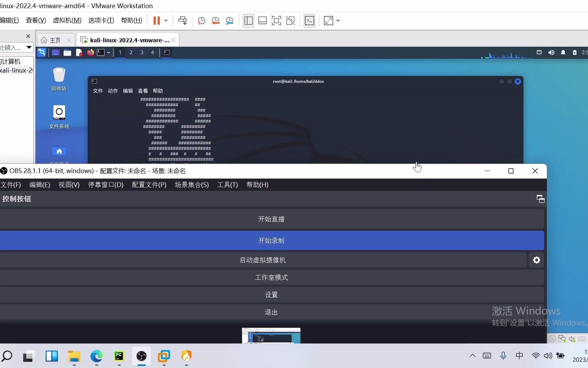Close the root@kali terminal window
588x368 pixels.
coord(518,81)
